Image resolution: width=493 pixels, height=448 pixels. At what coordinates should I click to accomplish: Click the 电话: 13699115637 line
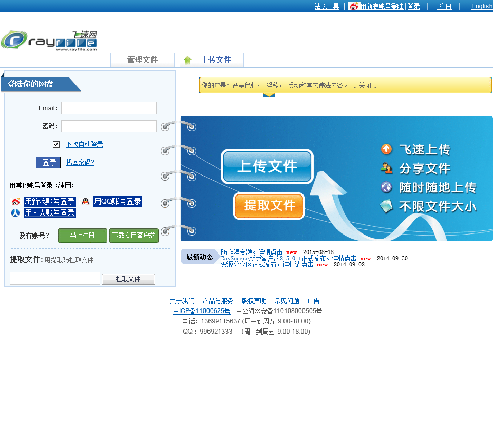point(246,321)
